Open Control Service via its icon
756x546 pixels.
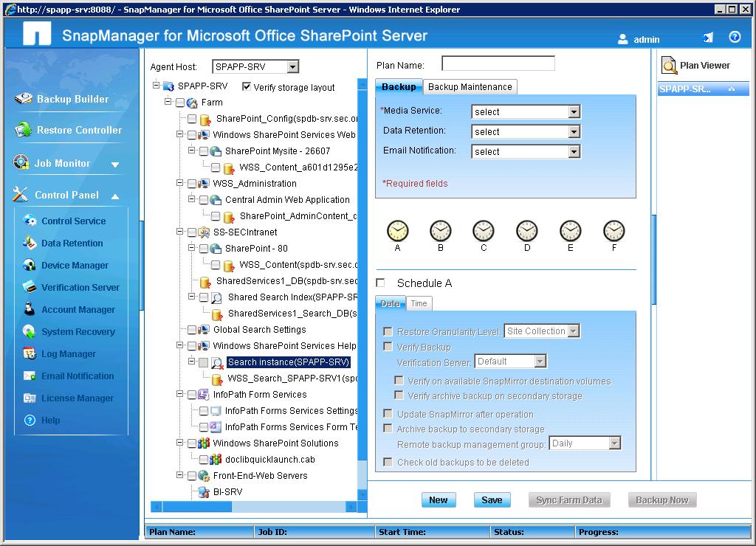[30, 220]
